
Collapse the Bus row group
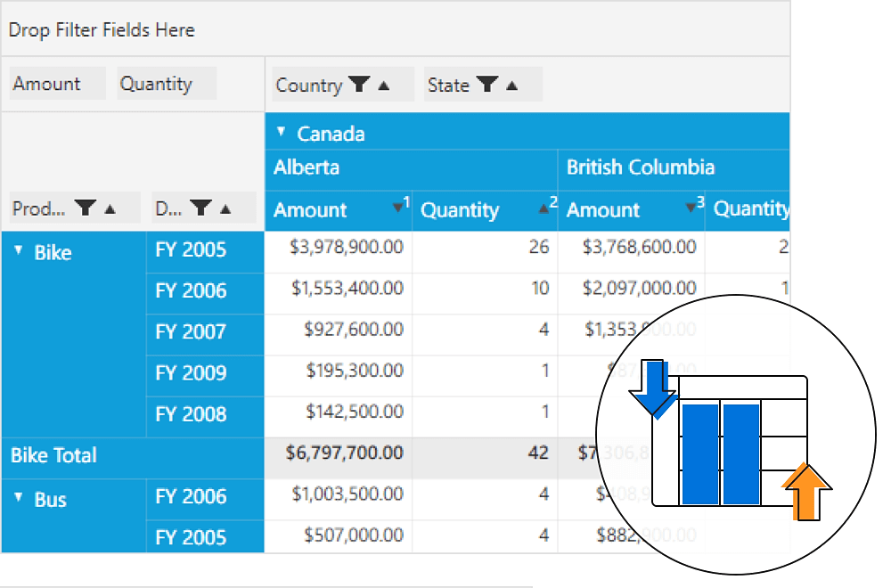(19, 498)
